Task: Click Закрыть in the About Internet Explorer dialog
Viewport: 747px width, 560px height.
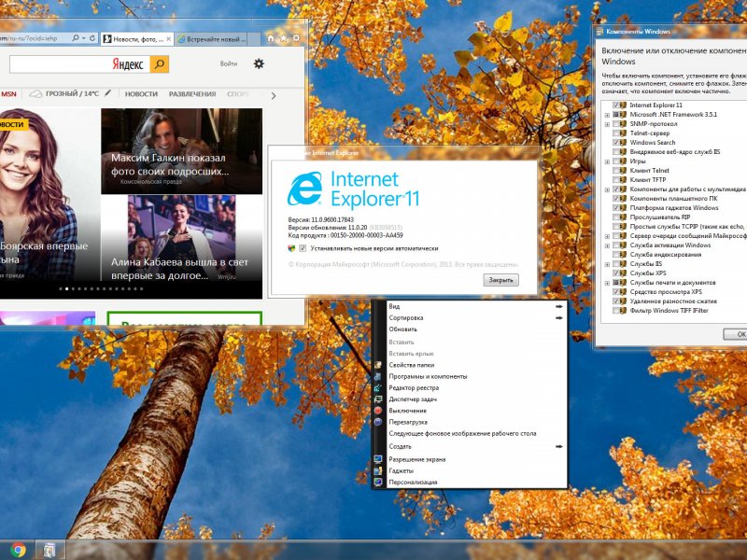Action: click(500, 280)
